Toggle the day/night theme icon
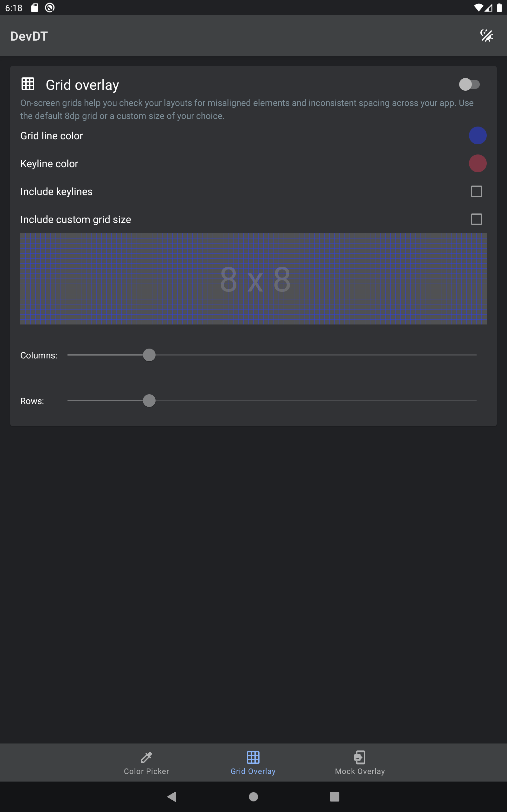This screenshot has height=812, width=507. [x=487, y=35]
